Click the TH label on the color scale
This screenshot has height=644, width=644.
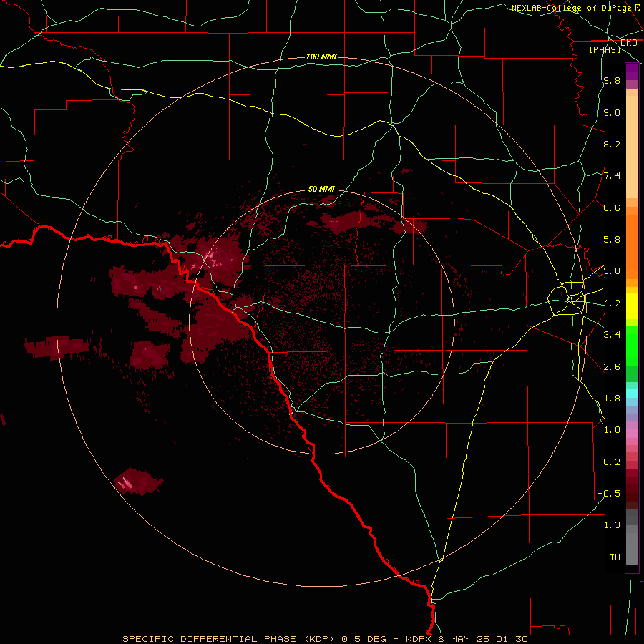pos(615,557)
